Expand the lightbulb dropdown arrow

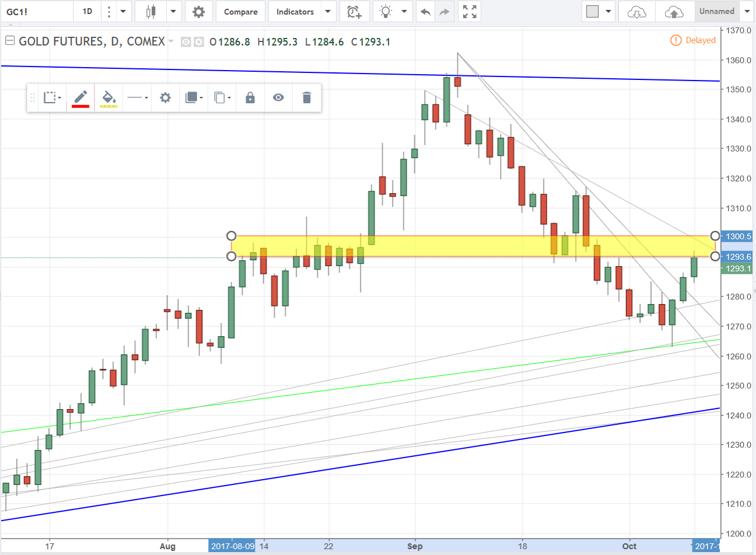(x=405, y=12)
